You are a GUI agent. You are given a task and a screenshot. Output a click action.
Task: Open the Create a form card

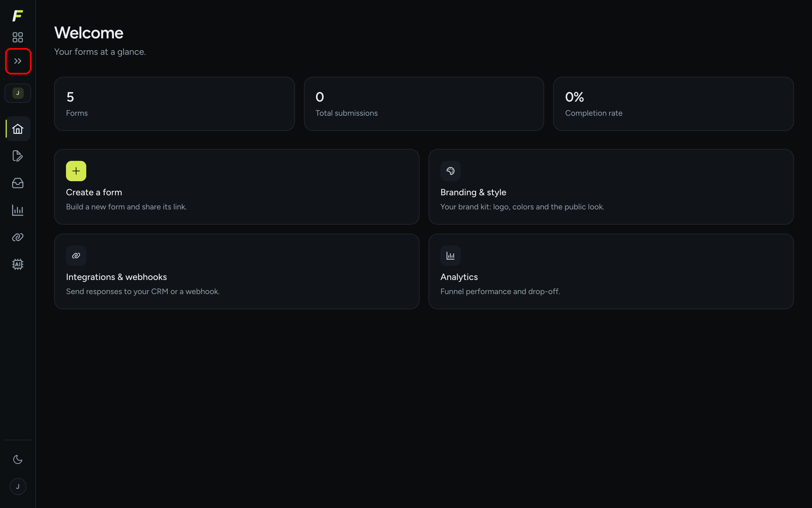tap(237, 187)
